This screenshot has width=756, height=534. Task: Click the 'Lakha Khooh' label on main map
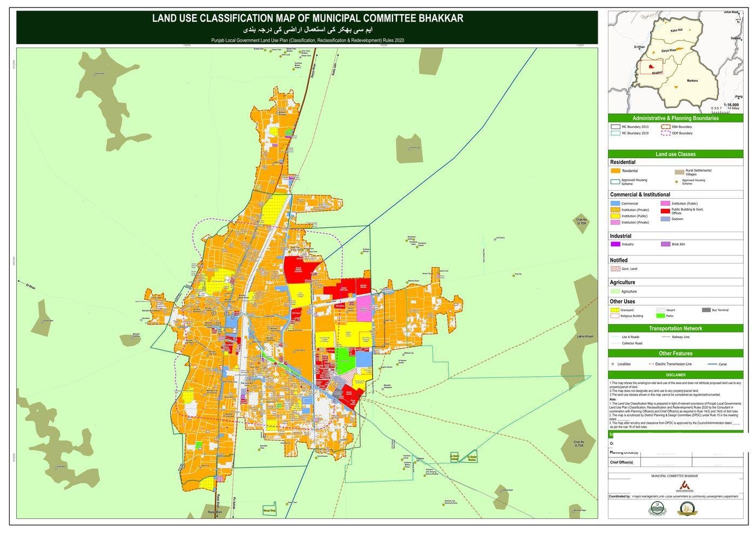pos(585,336)
